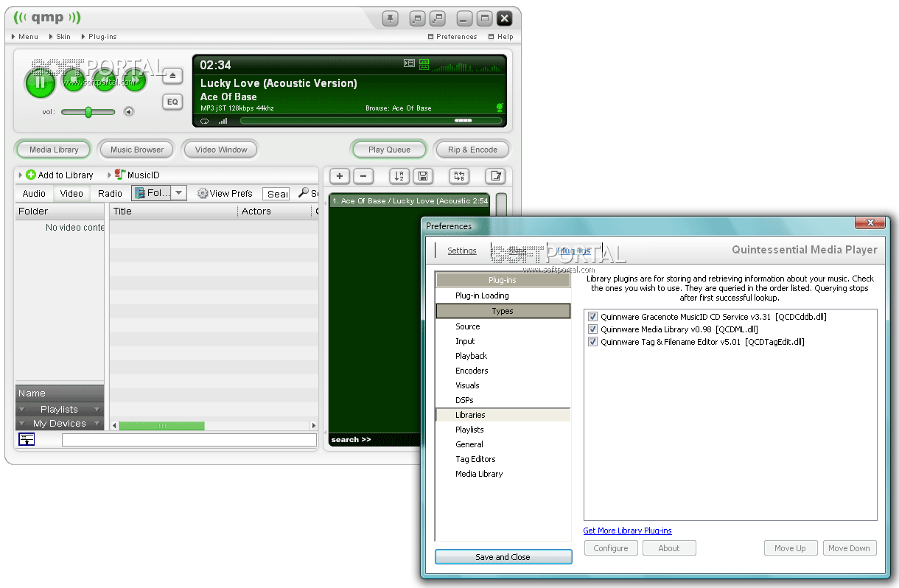Click the magnifier search icon in library
This screenshot has height=588, width=899.
304,193
